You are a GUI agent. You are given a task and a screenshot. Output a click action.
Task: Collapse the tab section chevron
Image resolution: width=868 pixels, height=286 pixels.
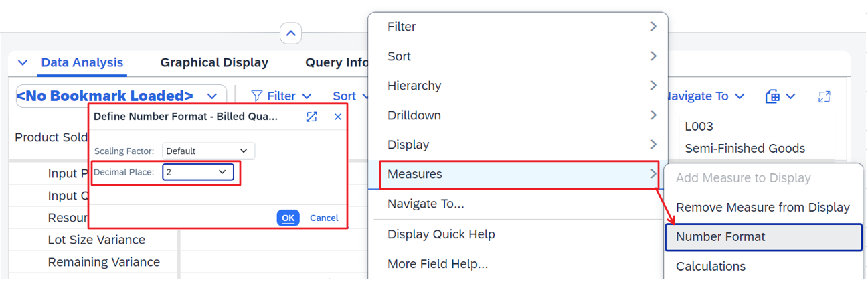pyautogui.click(x=23, y=62)
